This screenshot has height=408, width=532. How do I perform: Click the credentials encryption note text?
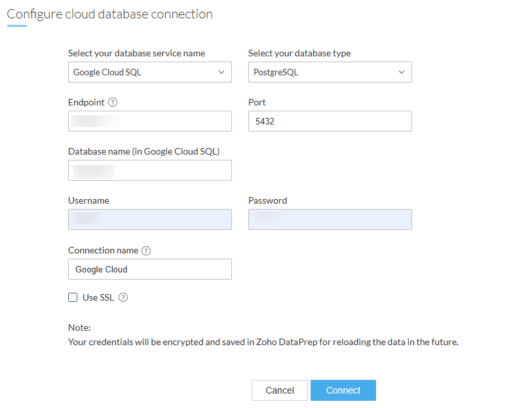263,341
